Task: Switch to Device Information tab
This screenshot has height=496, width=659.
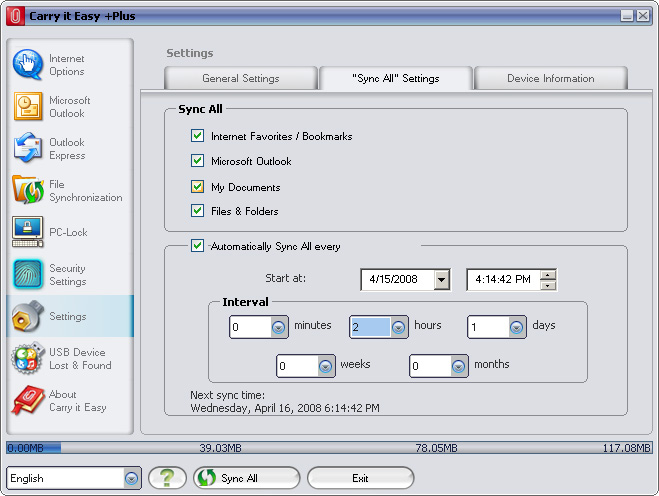Action: pos(551,78)
